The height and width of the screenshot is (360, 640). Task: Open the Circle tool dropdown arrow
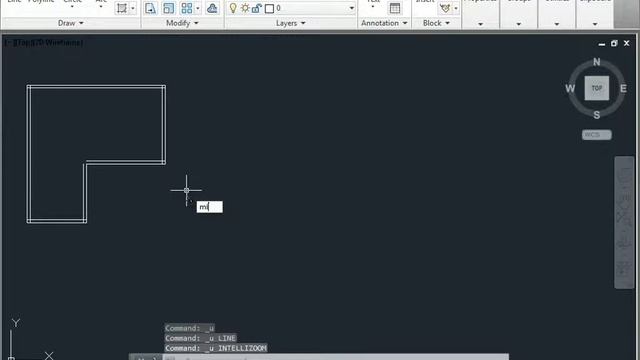click(x=72, y=7)
